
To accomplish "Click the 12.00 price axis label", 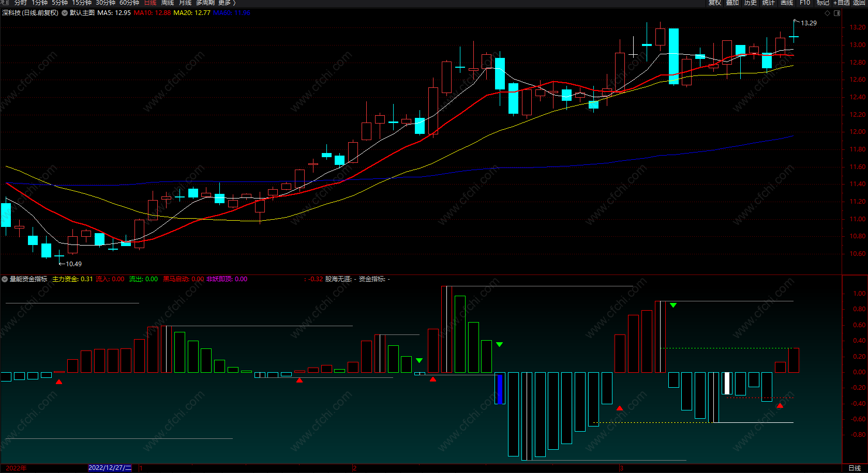I will pos(857,132).
